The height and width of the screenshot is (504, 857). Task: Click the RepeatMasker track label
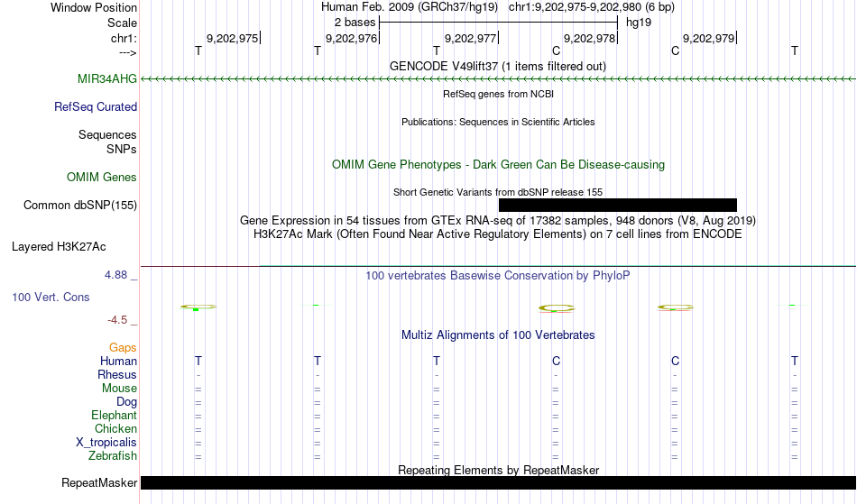click(x=99, y=482)
